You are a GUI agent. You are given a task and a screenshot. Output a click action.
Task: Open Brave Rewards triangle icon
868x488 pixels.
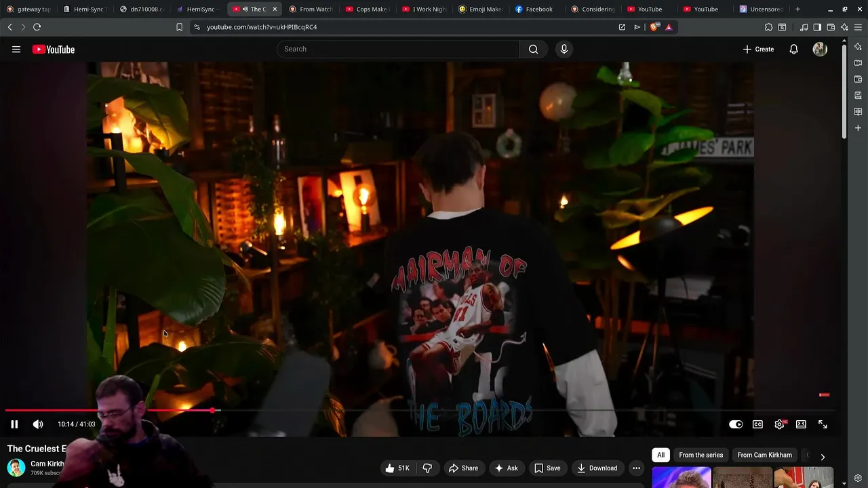[669, 27]
